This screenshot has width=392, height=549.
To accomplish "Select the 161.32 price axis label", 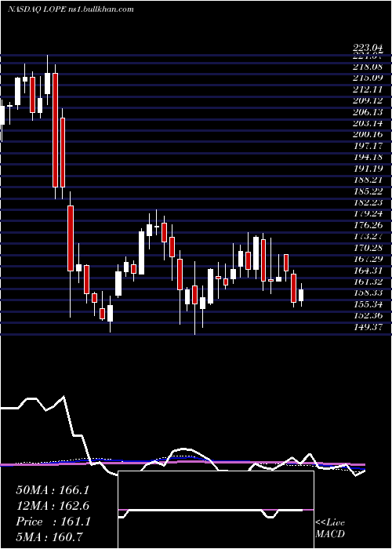I will point(367,281).
